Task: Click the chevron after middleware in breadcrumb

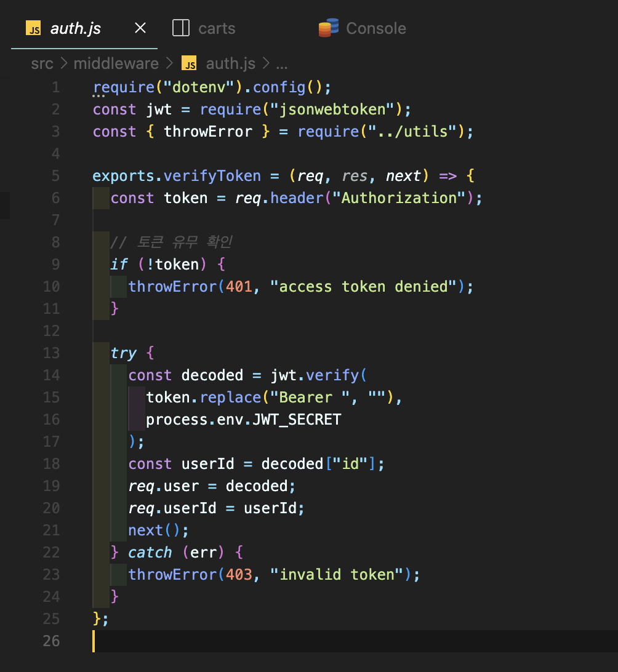Action: point(170,63)
